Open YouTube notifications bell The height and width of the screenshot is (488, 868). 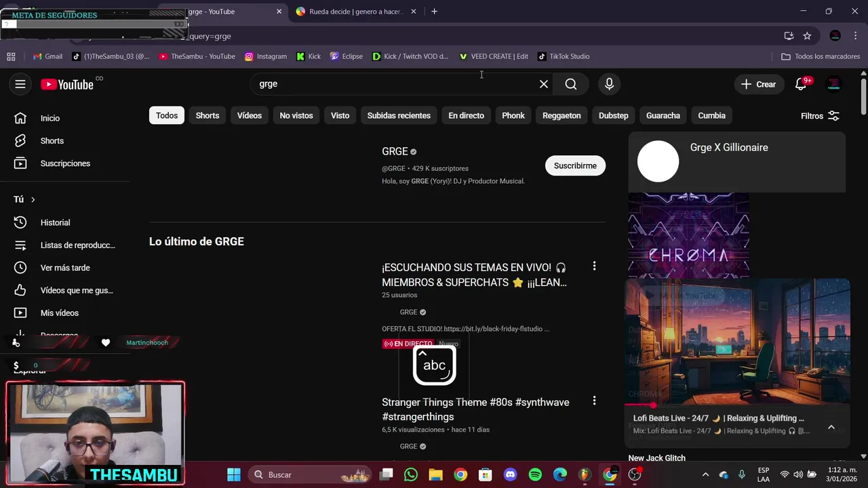pos(801,84)
